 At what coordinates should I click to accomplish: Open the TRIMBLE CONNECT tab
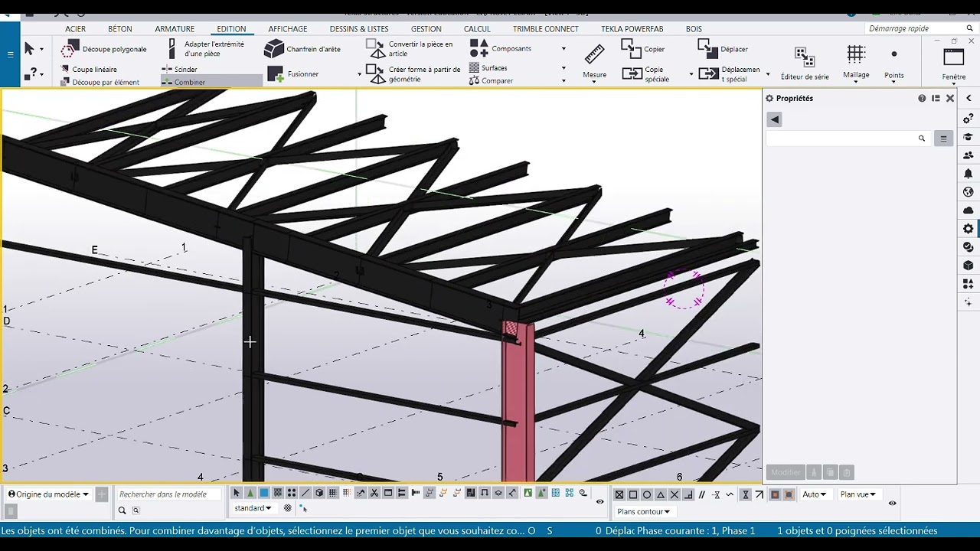tap(546, 29)
